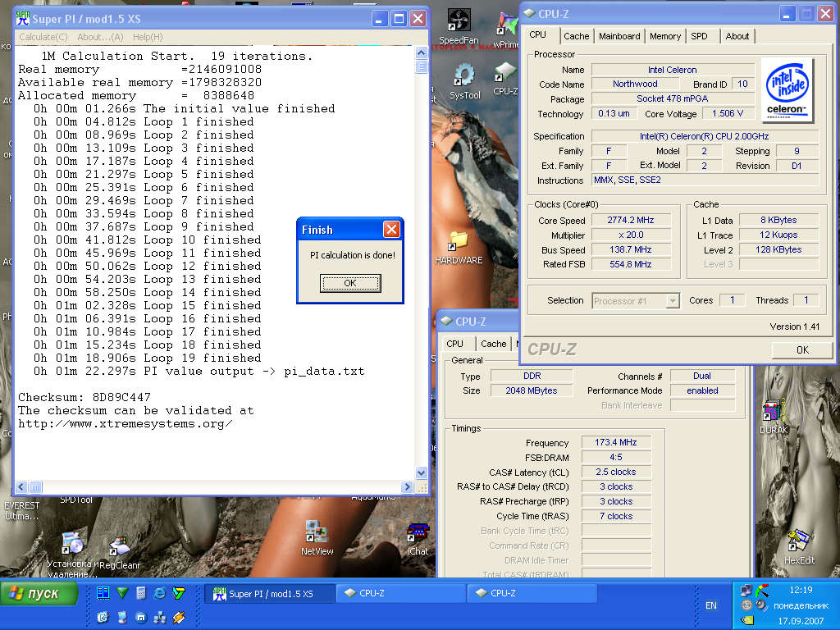Open the calculator quick launch icon
Viewport: 840px width, 630px height.
pos(141,592)
